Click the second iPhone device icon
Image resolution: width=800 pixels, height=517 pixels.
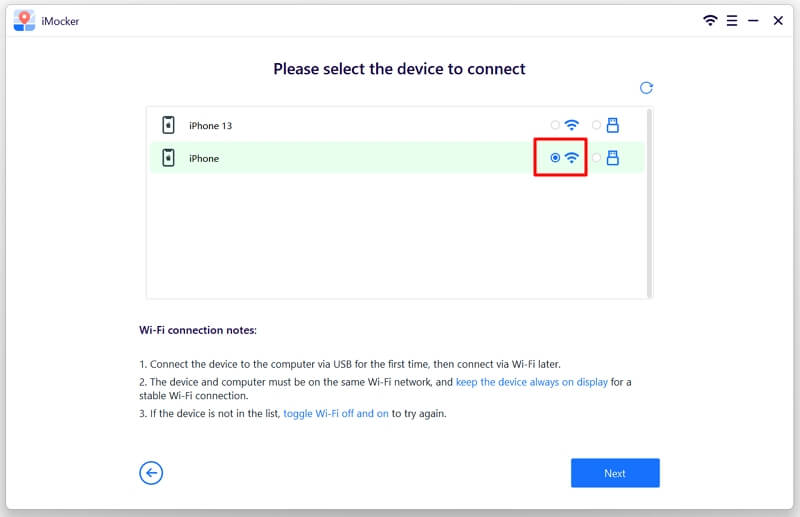coord(168,158)
